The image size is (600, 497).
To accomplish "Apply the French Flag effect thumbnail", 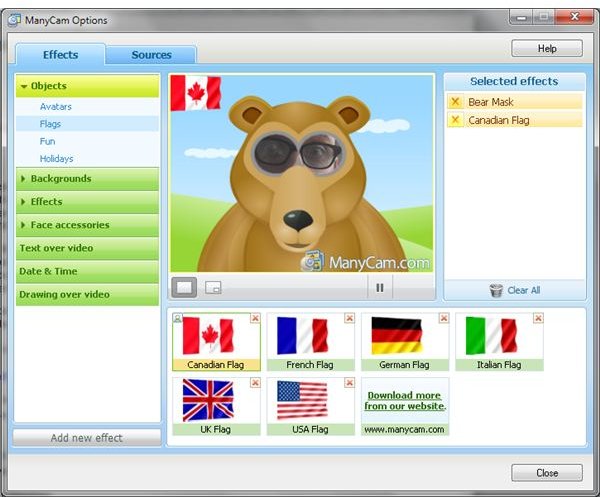I will [311, 342].
